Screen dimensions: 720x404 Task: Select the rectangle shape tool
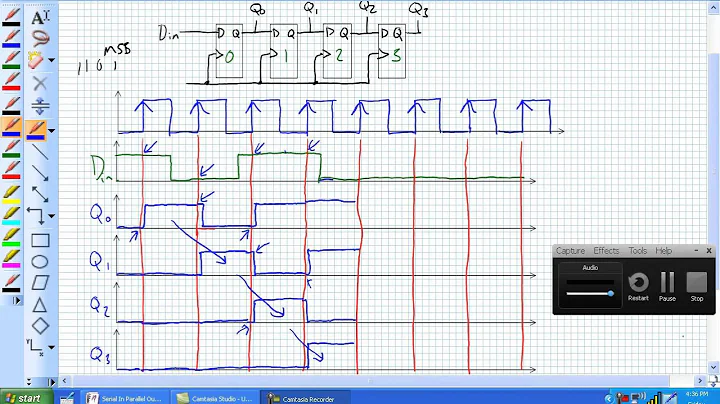coord(40,240)
